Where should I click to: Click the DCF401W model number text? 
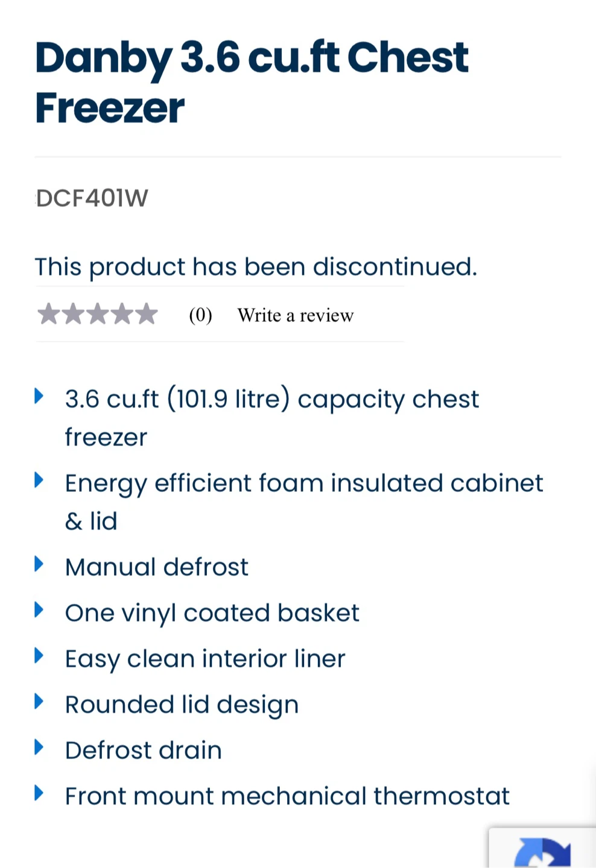(92, 198)
